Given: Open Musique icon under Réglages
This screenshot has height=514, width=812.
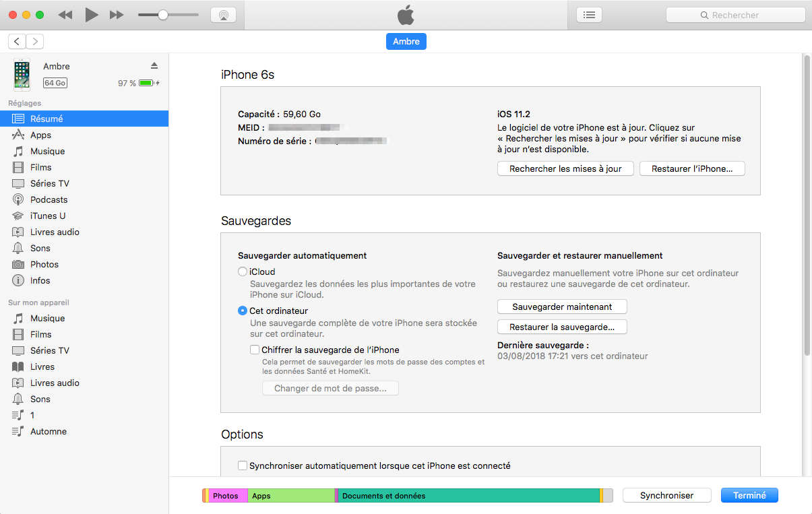Looking at the screenshot, I should point(18,151).
